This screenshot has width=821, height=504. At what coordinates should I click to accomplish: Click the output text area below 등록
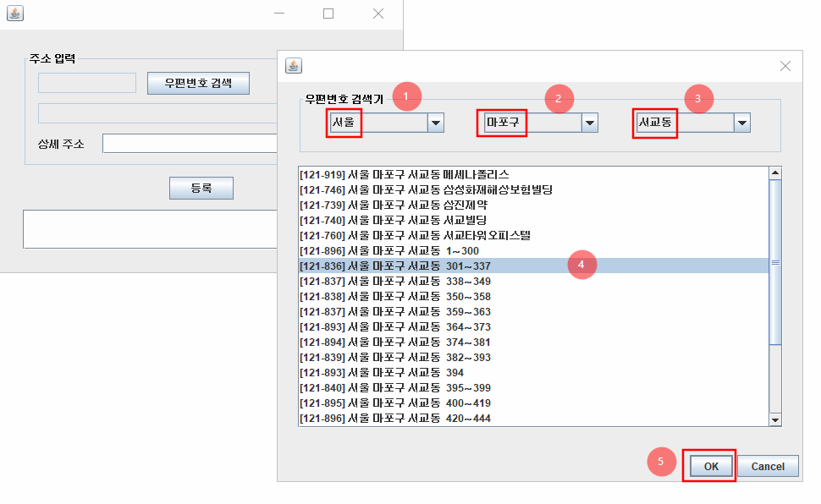pos(151,229)
